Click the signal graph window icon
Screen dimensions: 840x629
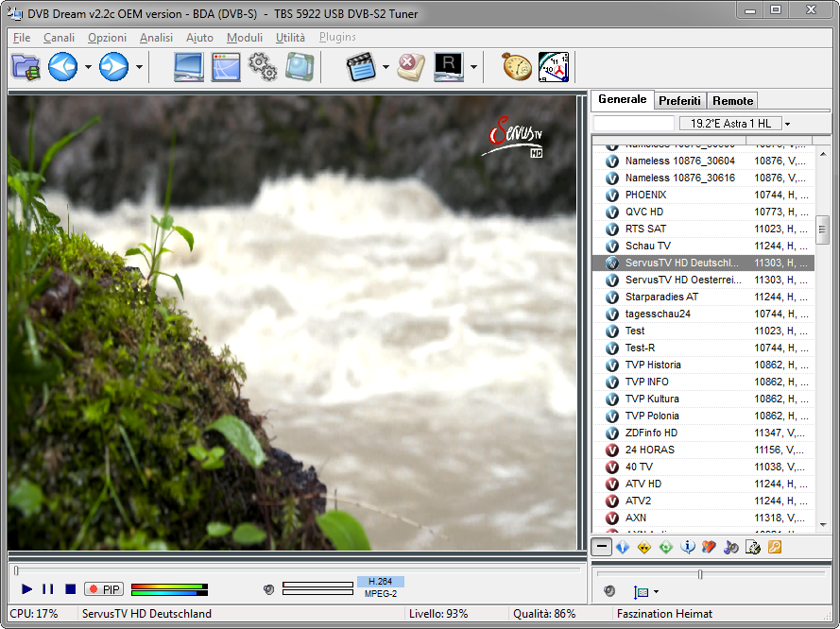pos(226,67)
